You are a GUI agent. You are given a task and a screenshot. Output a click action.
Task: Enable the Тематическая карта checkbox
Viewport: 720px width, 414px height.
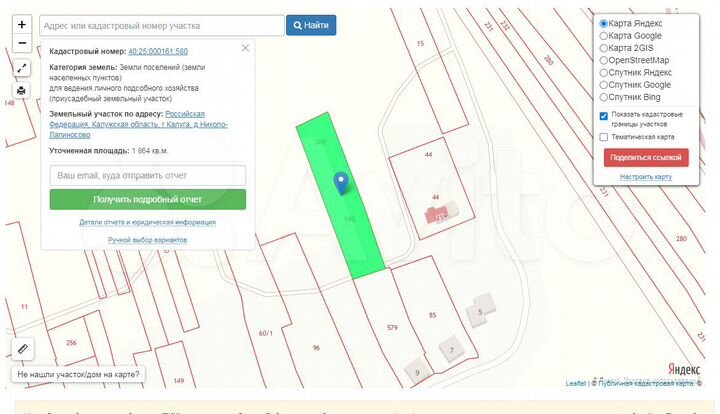coord(603,137)
